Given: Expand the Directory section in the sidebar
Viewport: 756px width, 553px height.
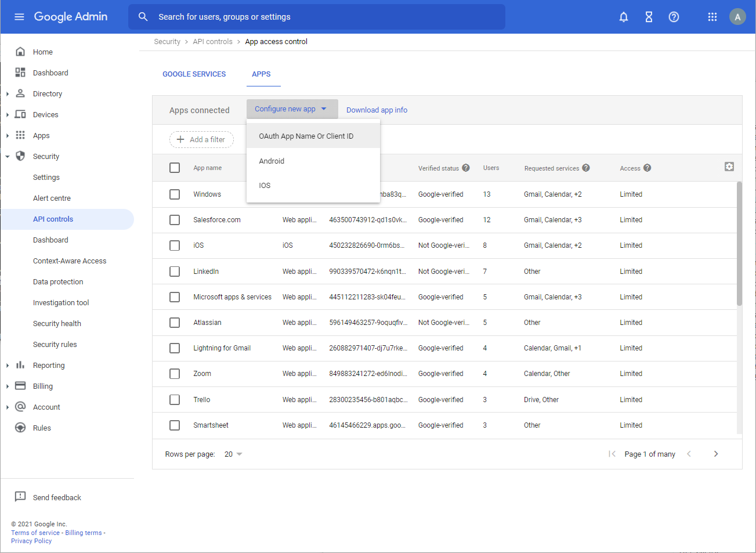Looking at the screenshot, I should pos(8,93).
